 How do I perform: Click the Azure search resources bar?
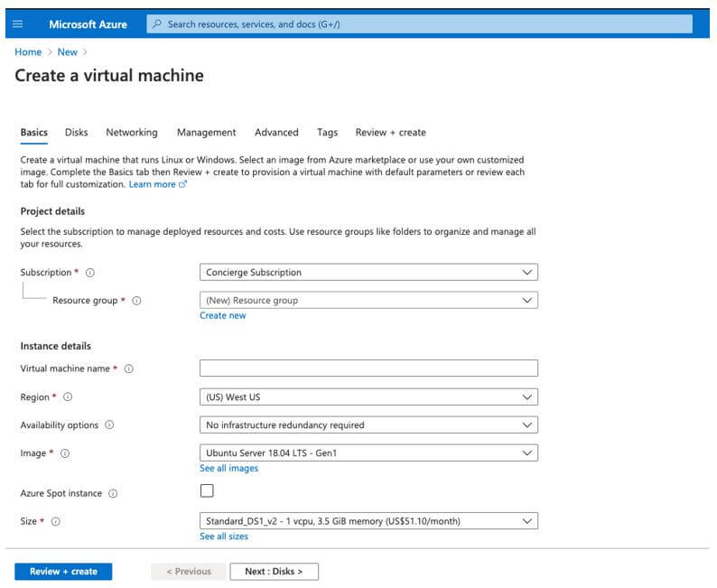[420, 24]
